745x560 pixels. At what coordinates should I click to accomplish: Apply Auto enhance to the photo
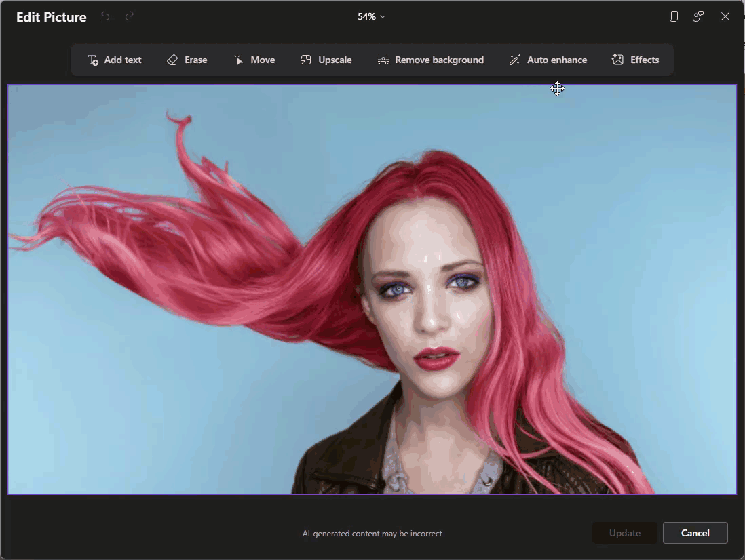pos(548,60)
